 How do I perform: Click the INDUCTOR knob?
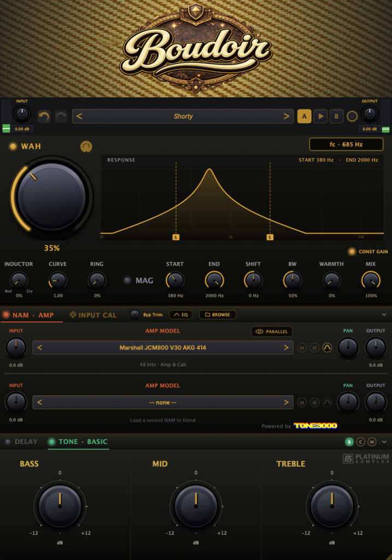click(19, 281)
